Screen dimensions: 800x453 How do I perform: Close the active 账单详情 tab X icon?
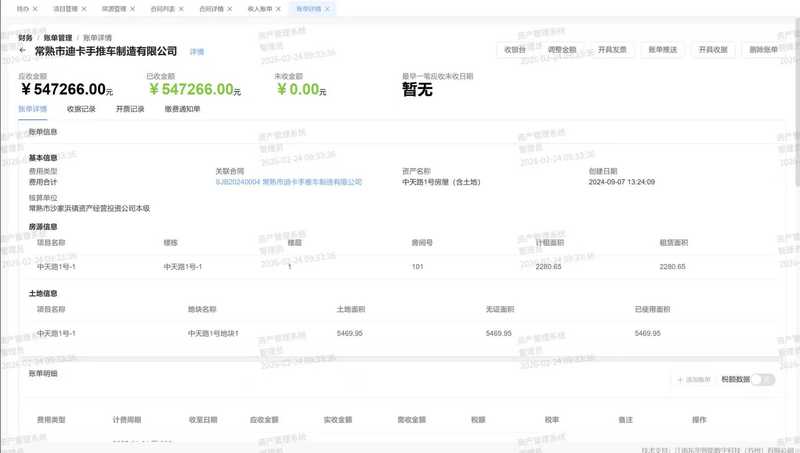pyautogui.click(x=329, y=8)
